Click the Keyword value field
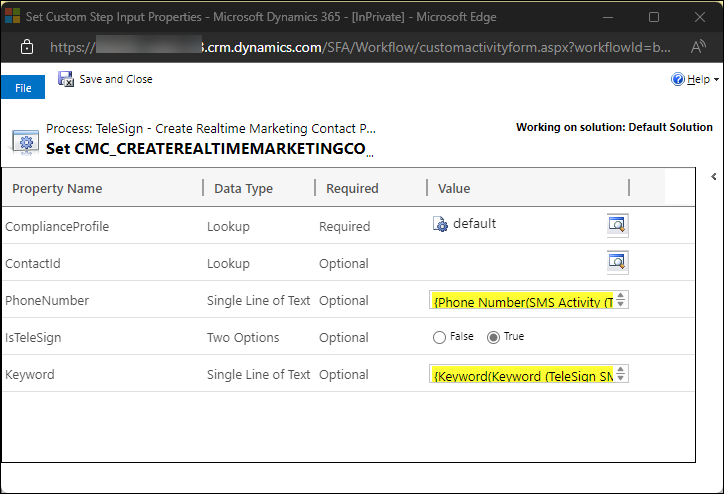Screen dimensions: 724x494 522,375
